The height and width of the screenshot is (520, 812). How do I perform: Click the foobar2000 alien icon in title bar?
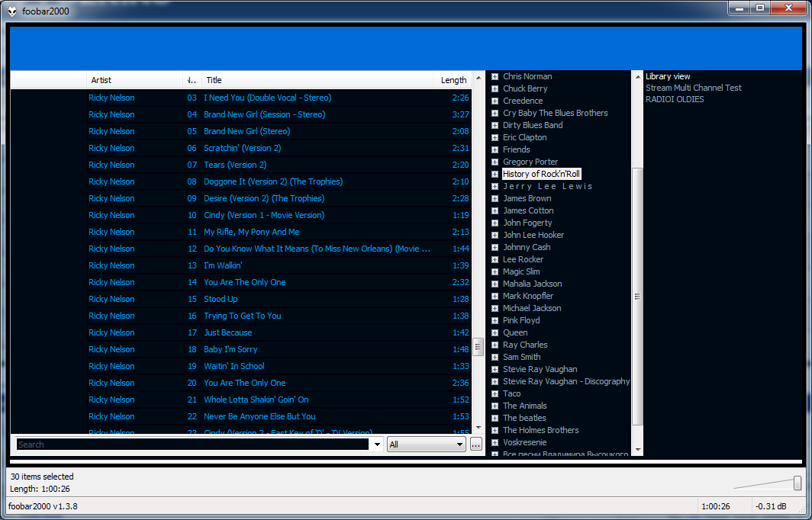tap(13, 11)
